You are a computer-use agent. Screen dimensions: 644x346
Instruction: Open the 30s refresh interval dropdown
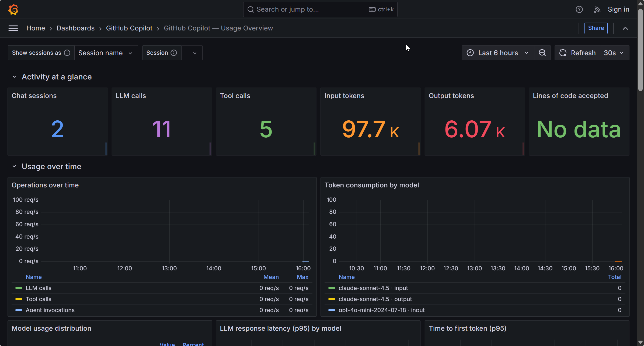614,53
